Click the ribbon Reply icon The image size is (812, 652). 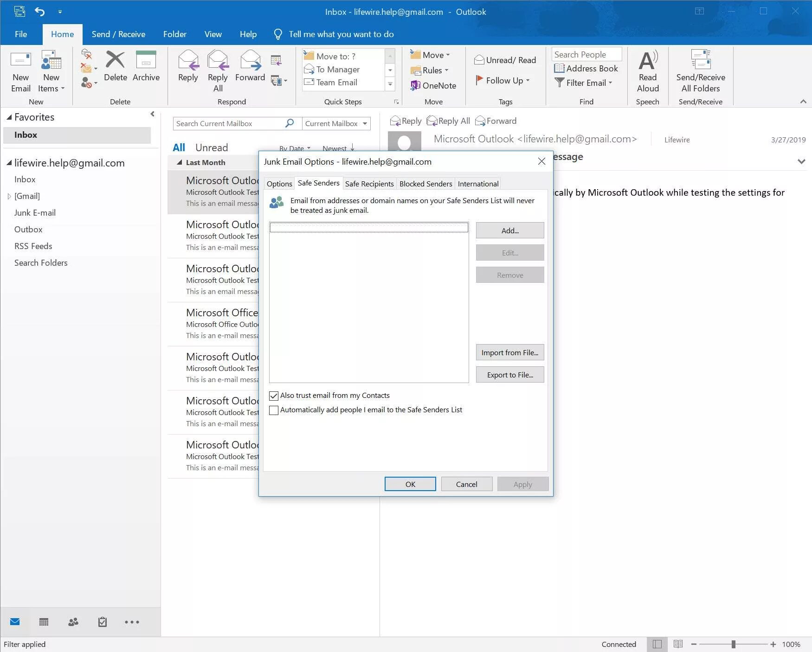[x=188, y=59]
